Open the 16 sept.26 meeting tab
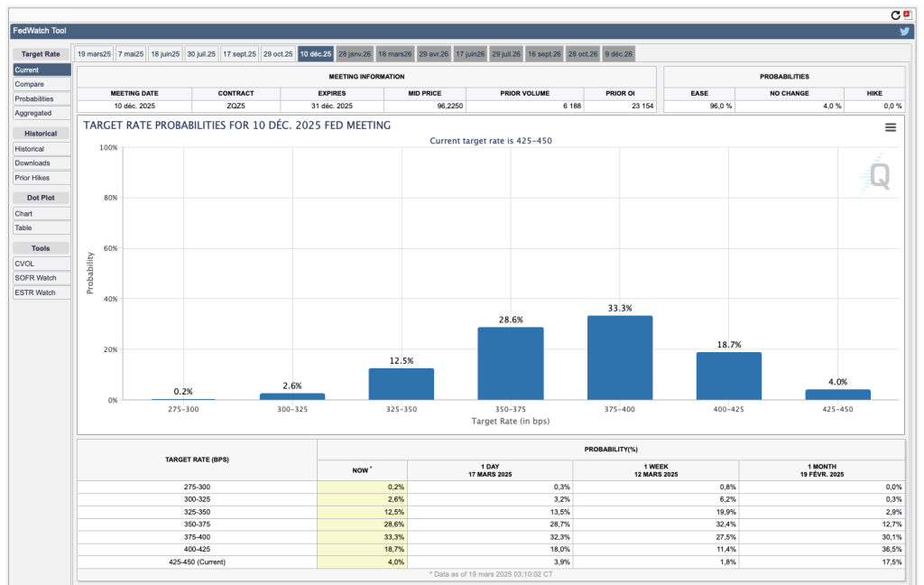This screenshot has width=924, height=585. click(544, 54)
